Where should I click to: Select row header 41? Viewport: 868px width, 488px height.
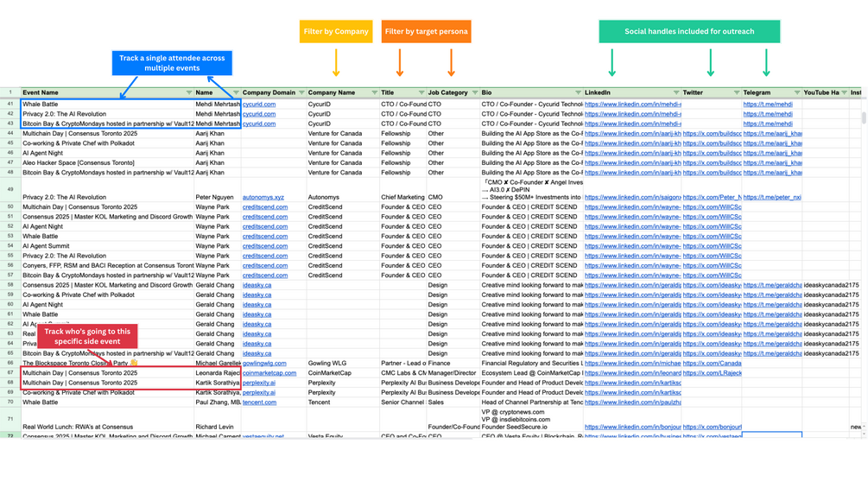point(10,104)
